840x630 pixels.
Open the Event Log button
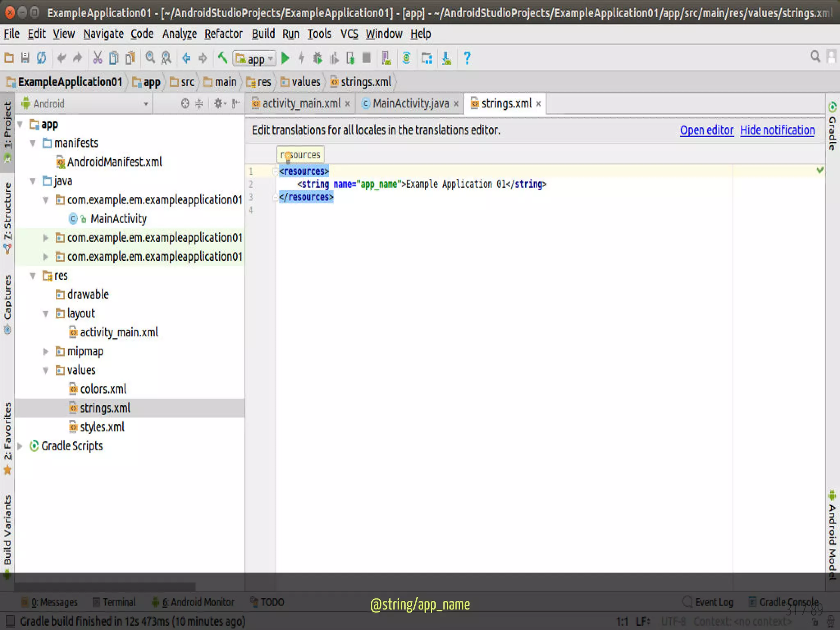coord(709,602)
